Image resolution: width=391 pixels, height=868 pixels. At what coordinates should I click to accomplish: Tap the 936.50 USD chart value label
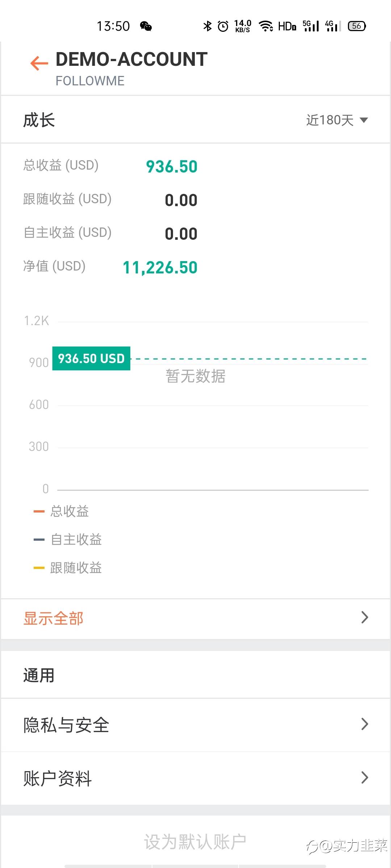[x=91, y=358]
